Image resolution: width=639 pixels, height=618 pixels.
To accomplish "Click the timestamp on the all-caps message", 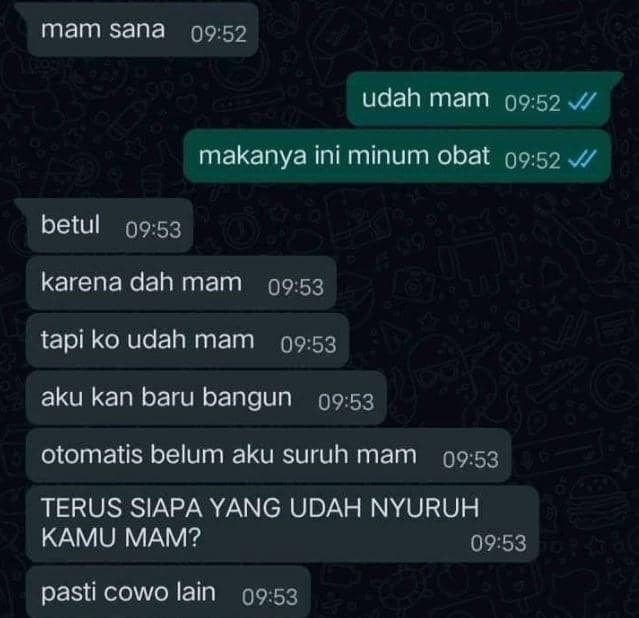I will 498,543.
